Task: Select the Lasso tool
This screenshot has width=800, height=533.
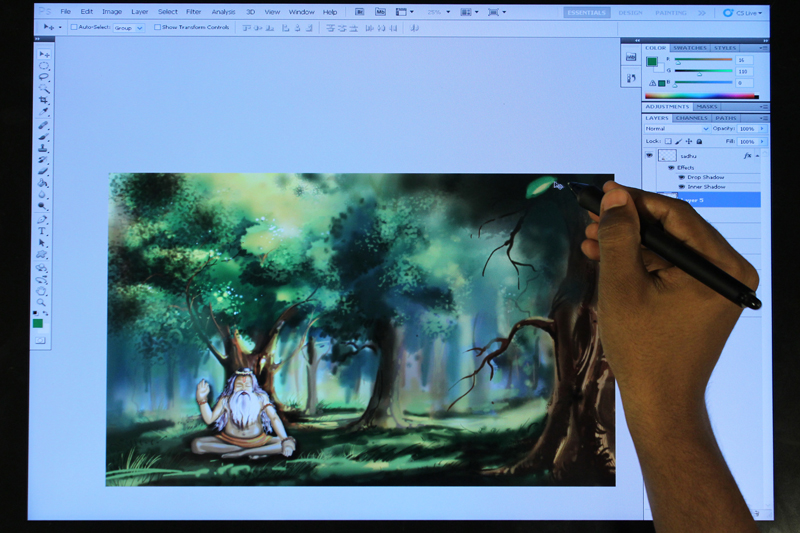Action: tap(43, 77)
